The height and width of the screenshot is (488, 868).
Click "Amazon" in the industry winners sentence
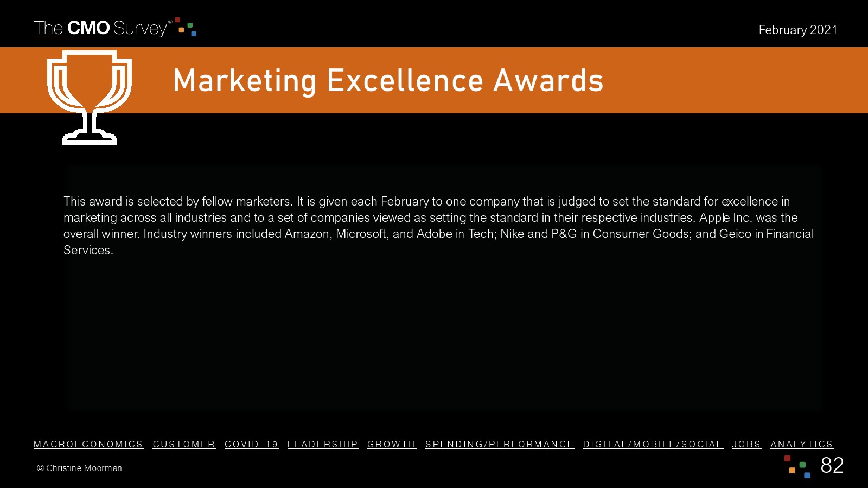(x=307, y=234)
